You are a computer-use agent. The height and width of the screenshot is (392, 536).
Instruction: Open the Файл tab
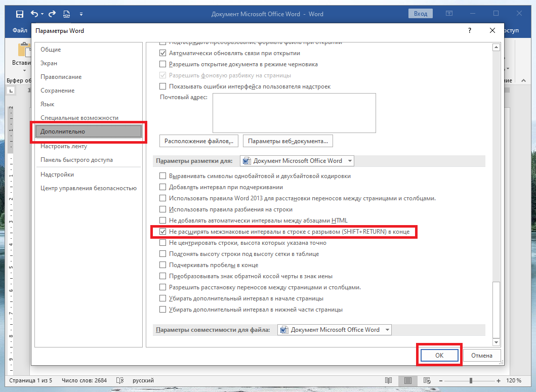click(x=20, y=30)
